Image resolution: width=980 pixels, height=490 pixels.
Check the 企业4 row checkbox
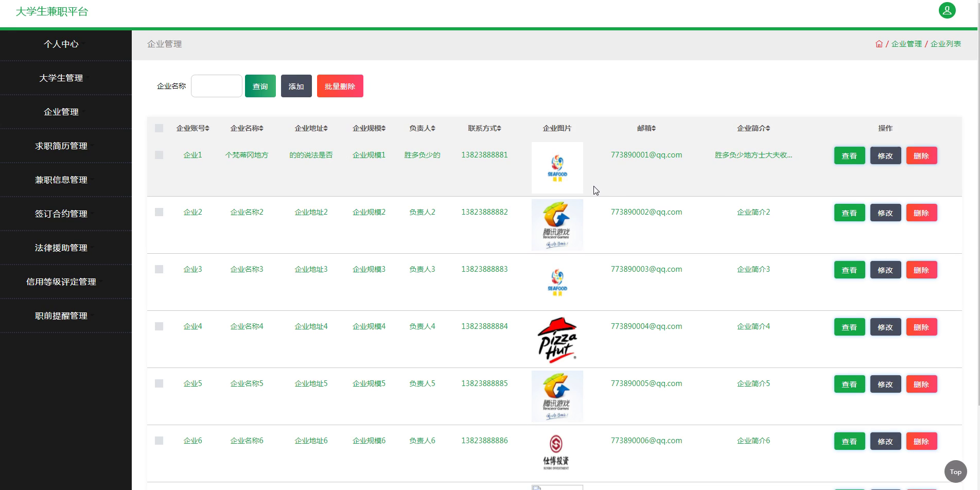[x=159, y=326]
